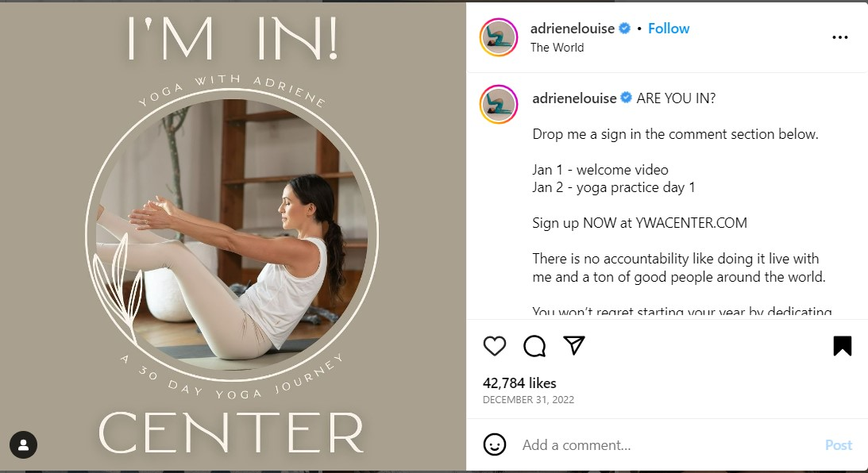
Task: Click the verified badge beside header username
Action: click(x=624, y=29)
